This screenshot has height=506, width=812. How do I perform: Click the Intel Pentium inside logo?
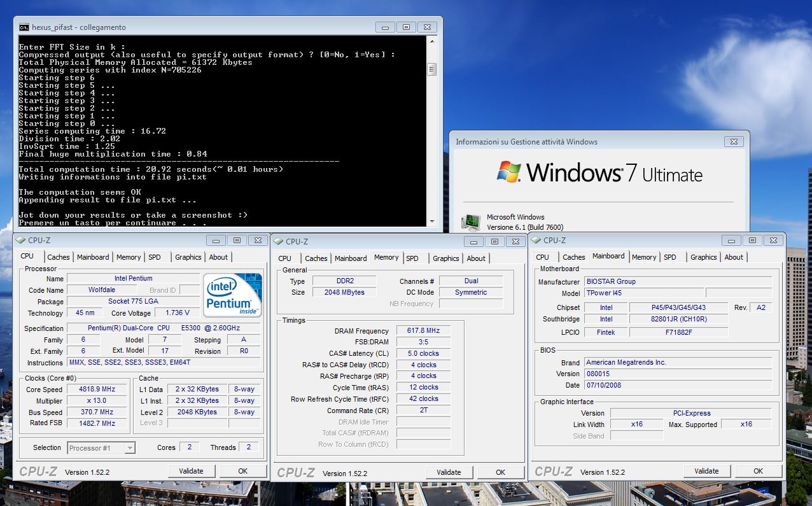point(233,295)
